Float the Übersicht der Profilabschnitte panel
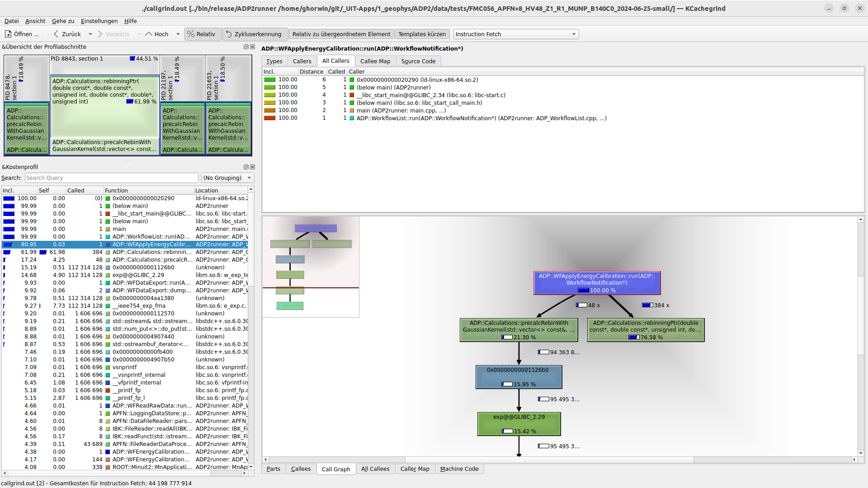The image size is (868, 488). click(246, 47)
